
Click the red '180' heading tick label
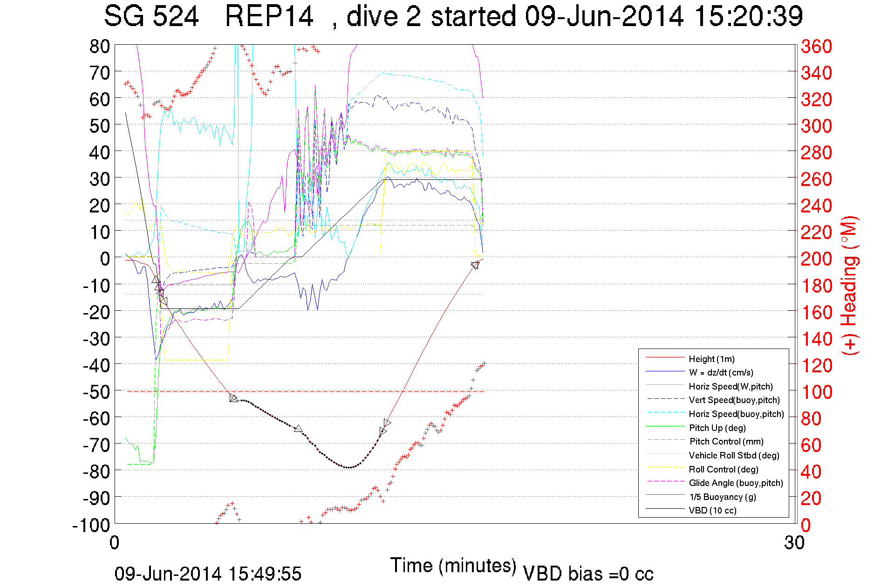[816, 286]
